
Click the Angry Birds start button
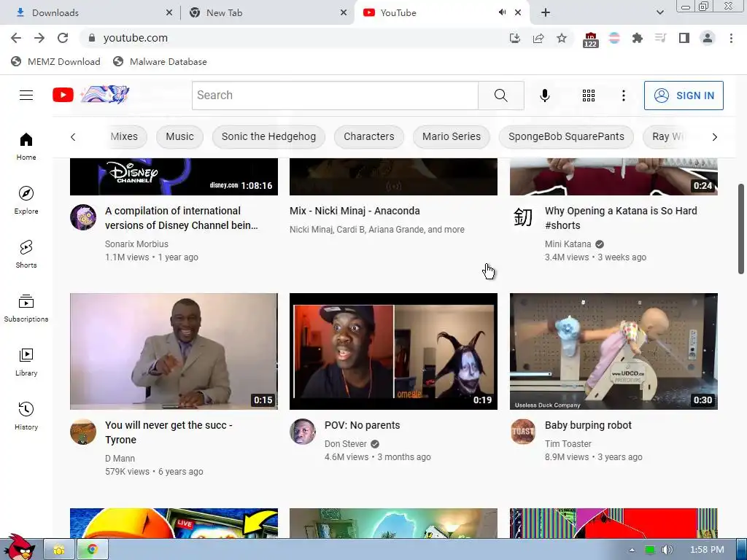[x=19, y=547]
